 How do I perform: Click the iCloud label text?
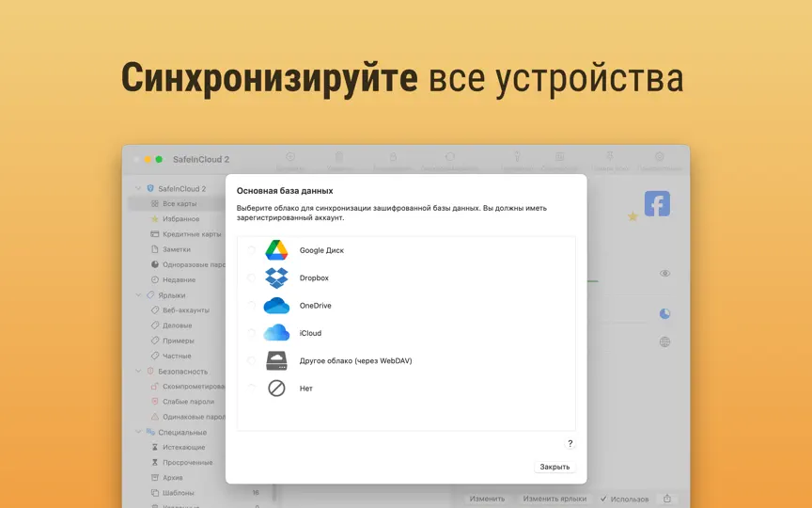point(310,333)
